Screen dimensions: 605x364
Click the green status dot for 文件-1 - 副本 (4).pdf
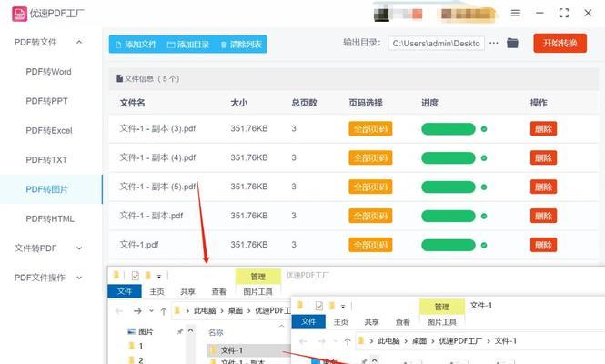pyautogui.click(x=484, y=157)
